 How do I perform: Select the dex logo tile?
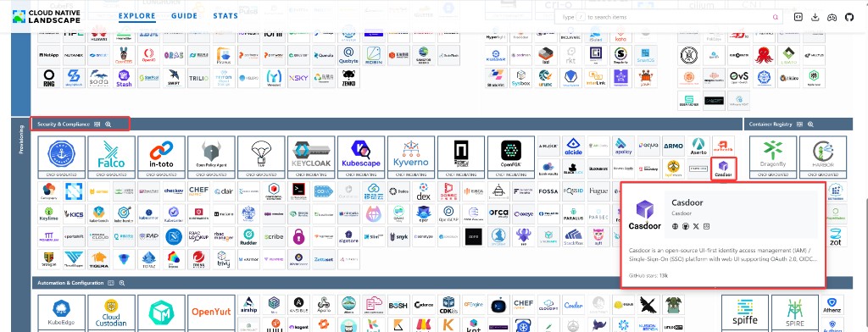tap(424, 191)
